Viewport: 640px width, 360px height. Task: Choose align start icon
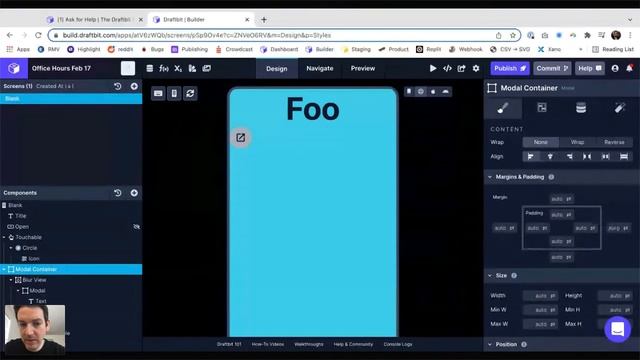coord(531,156)
